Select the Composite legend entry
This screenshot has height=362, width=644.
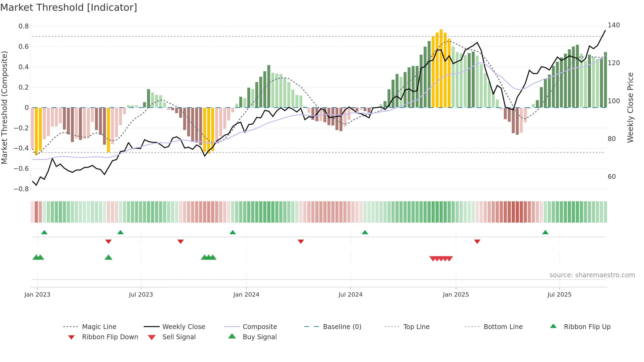click(250, 327)
